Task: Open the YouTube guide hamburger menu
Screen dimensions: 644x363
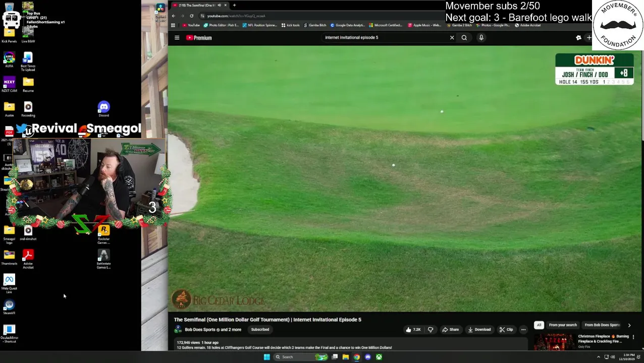Action: (177, 38)
